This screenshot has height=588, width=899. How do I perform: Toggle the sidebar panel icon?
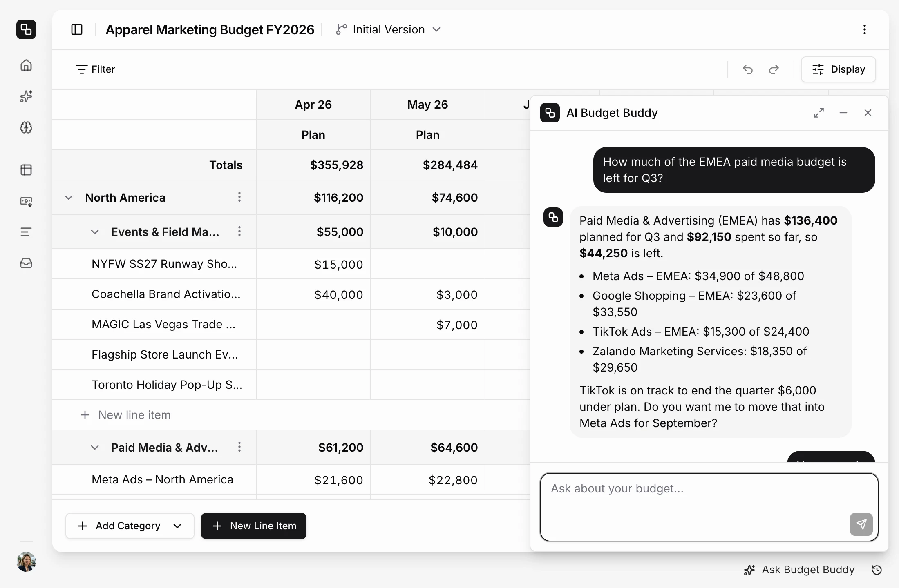pos(77,29)
